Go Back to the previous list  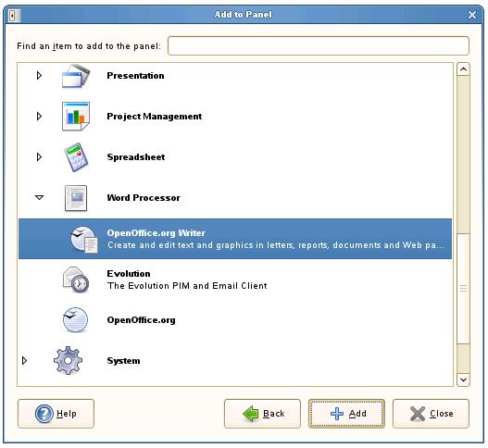[x=262, y=414]
